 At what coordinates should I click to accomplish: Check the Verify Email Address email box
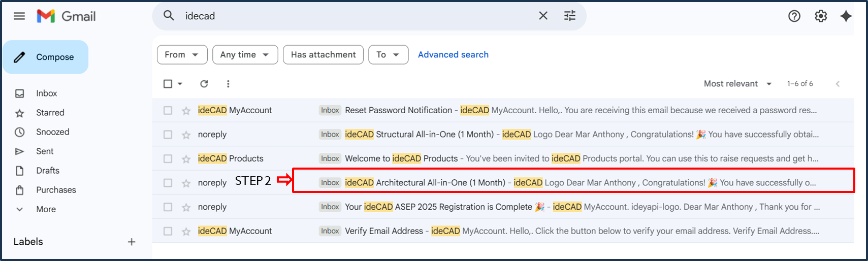pos(168,231)
